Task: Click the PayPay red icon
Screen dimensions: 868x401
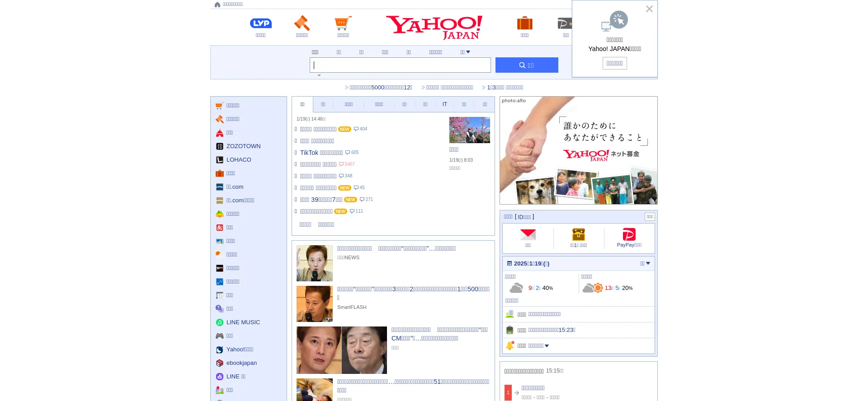Action: [x=629, y=234]
